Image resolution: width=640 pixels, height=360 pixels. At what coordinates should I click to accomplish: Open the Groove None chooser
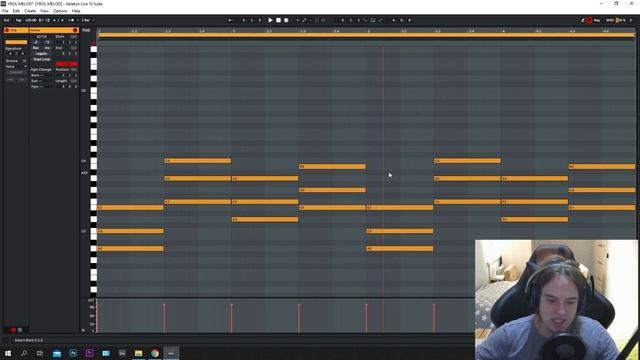point(16,67)
